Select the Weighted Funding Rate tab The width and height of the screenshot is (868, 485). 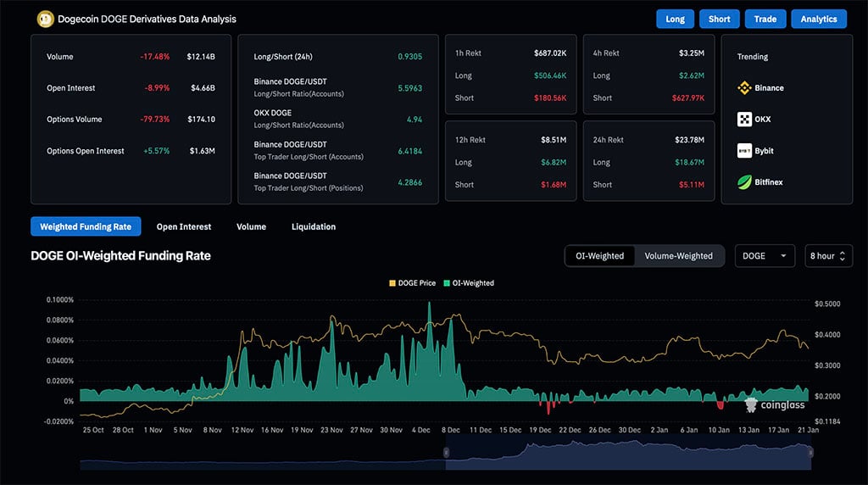[86, 226]
